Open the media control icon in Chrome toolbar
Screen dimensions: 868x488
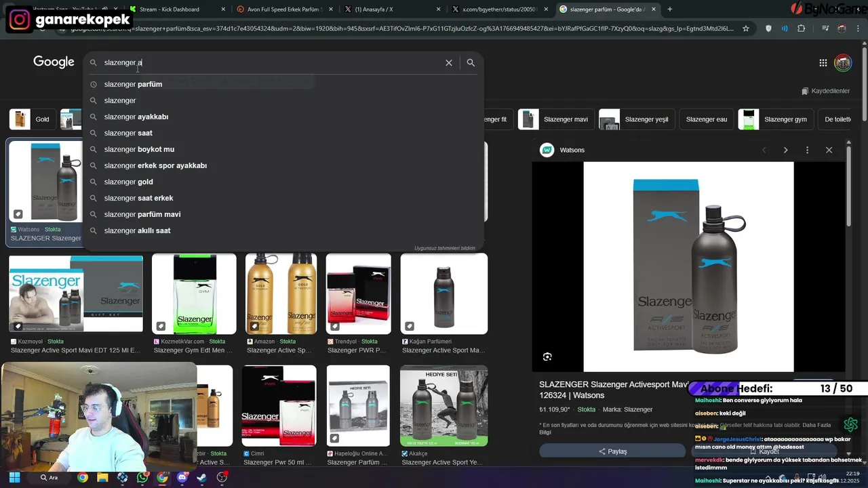pos(825,28)
